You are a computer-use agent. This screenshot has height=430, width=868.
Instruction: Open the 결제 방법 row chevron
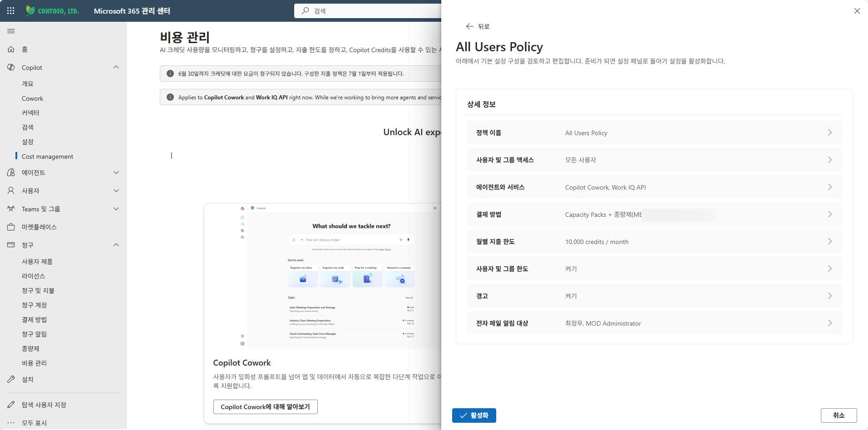click(829, 214)
